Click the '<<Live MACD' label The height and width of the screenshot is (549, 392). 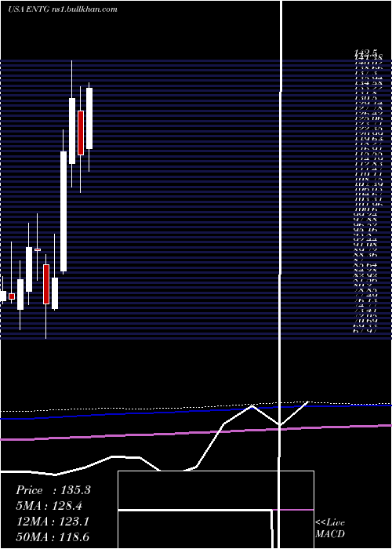pos(330,529)
